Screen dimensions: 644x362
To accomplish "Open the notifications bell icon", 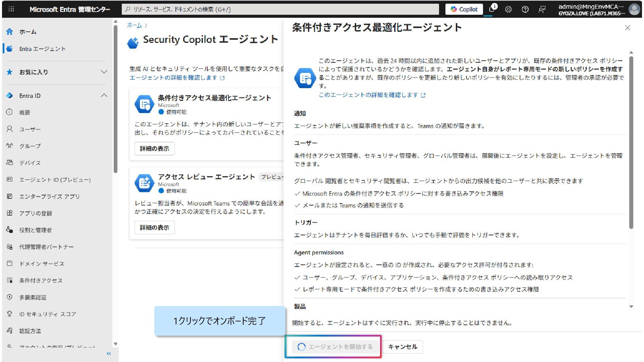I will pyautogui.click(x=492, y=9).
